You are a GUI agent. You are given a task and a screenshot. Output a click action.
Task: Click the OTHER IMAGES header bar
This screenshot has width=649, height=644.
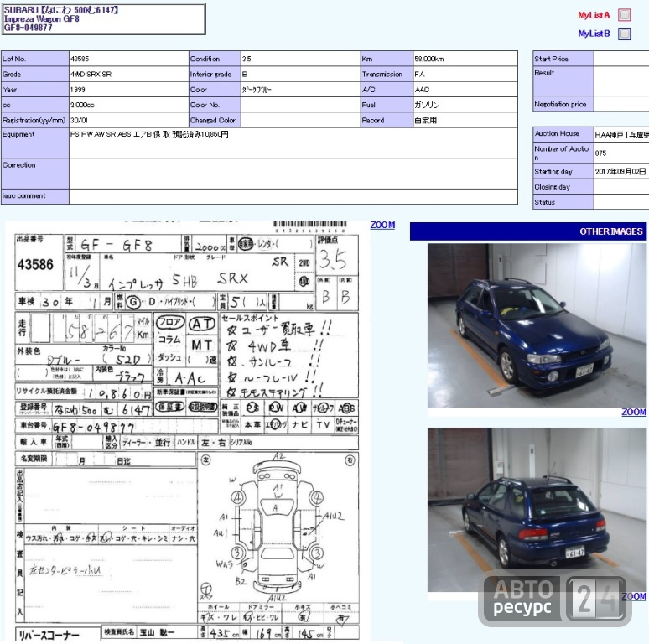(x=527, y=231)
